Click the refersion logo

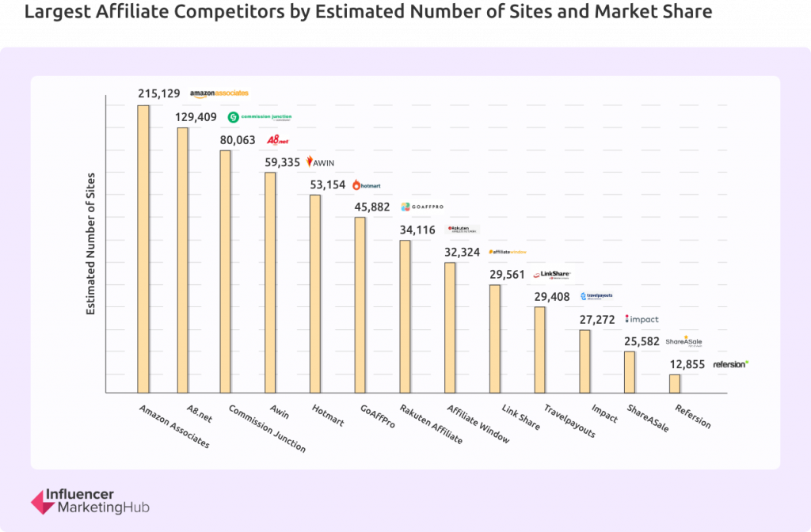[731, 364]
